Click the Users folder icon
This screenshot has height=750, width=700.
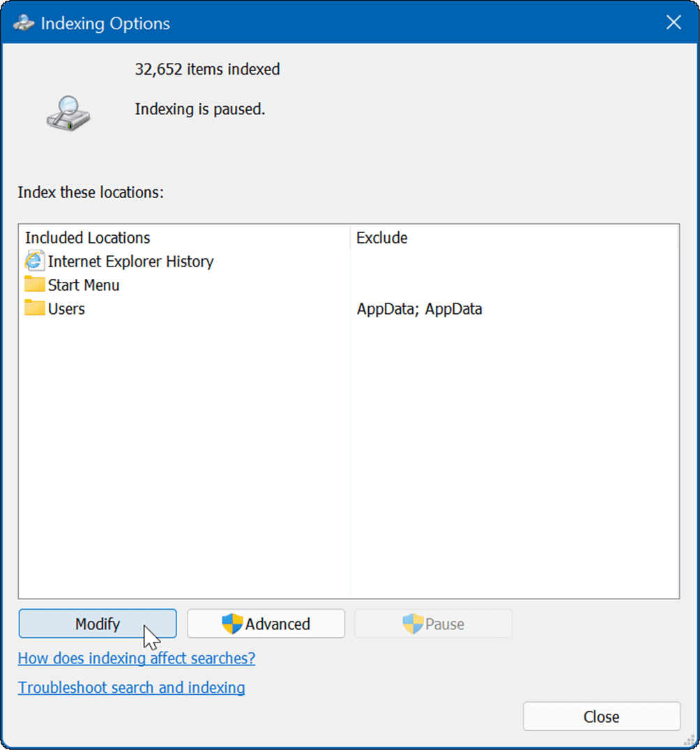coord(35,308)
